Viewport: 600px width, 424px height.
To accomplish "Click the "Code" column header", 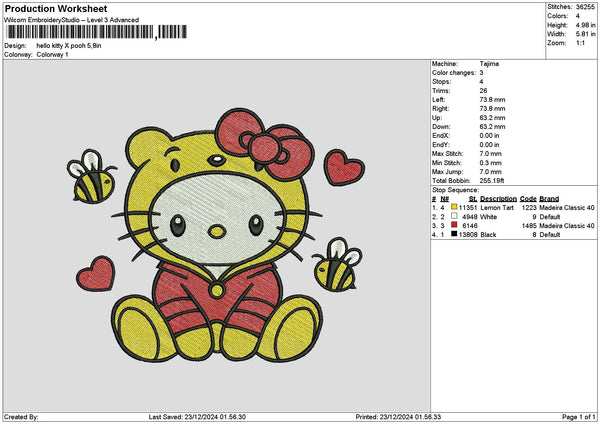I will [528, 199].
